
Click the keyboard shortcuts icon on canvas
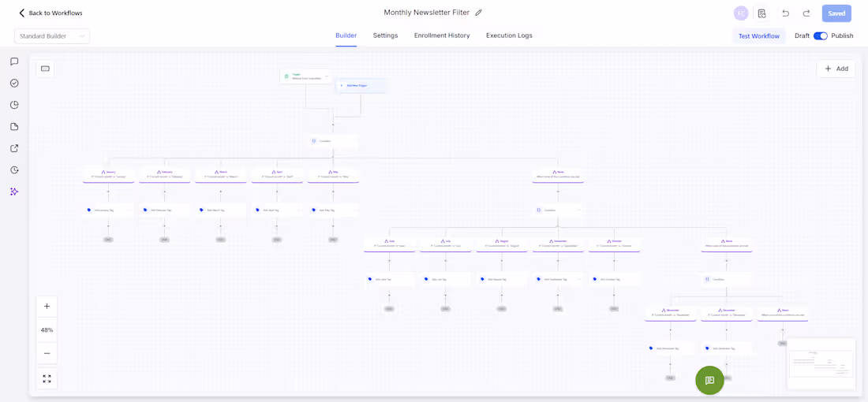(x=46, y=69)
